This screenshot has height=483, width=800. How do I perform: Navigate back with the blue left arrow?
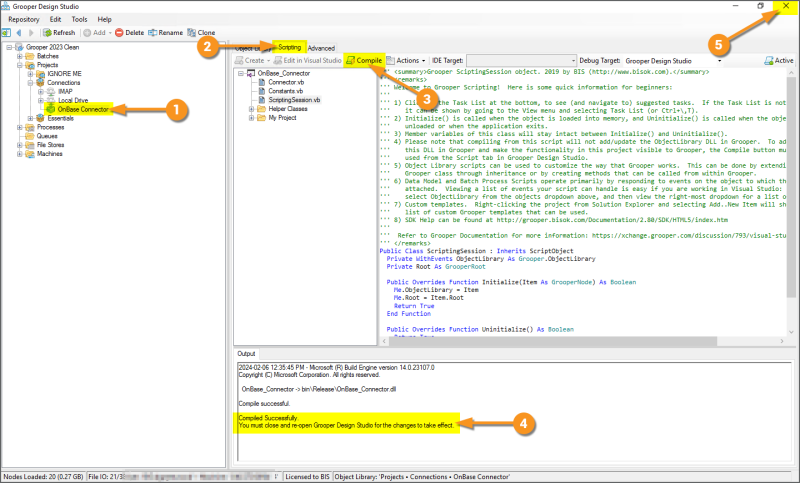20,33
